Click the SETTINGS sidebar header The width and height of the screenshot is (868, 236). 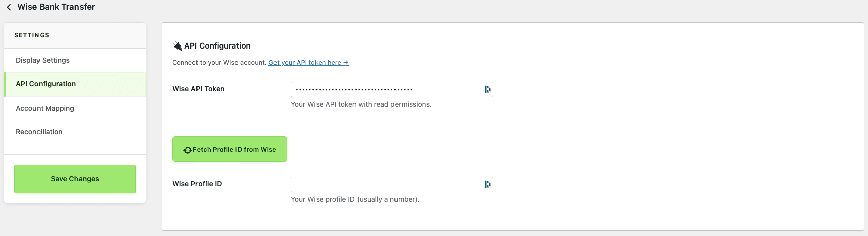click(x=31, y=35)
